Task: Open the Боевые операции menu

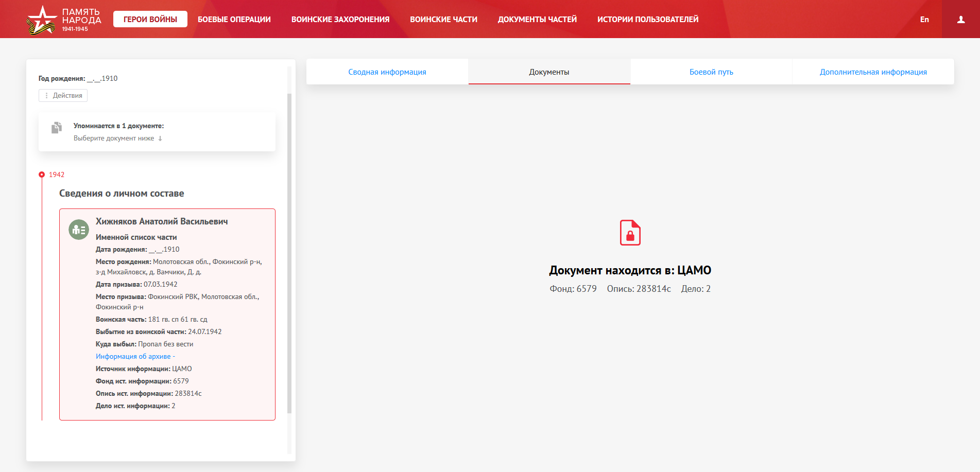Action: click(234, 19)
